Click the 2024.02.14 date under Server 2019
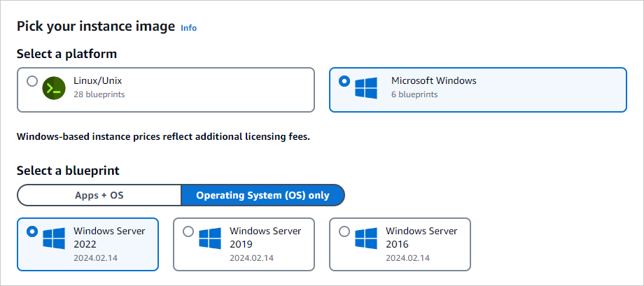 (x=252, y=258)
